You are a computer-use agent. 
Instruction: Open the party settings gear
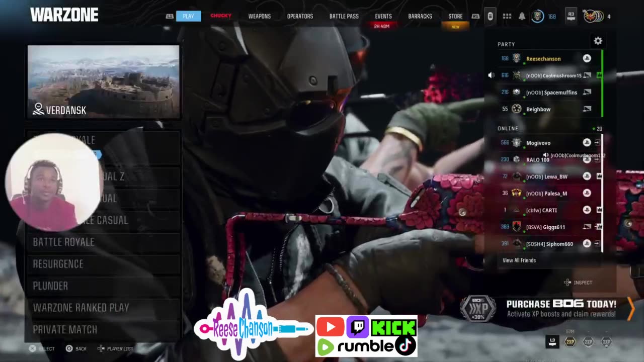point(598,41)
